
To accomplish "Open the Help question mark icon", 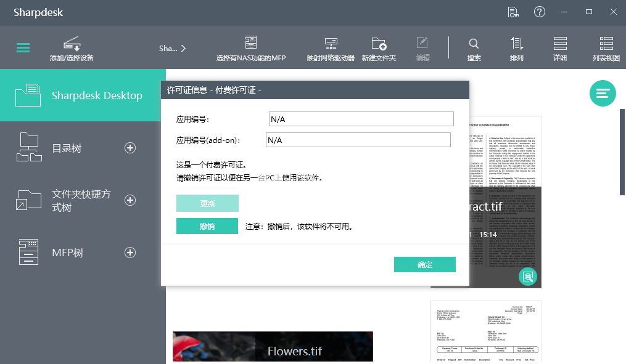I will (540, 12).
